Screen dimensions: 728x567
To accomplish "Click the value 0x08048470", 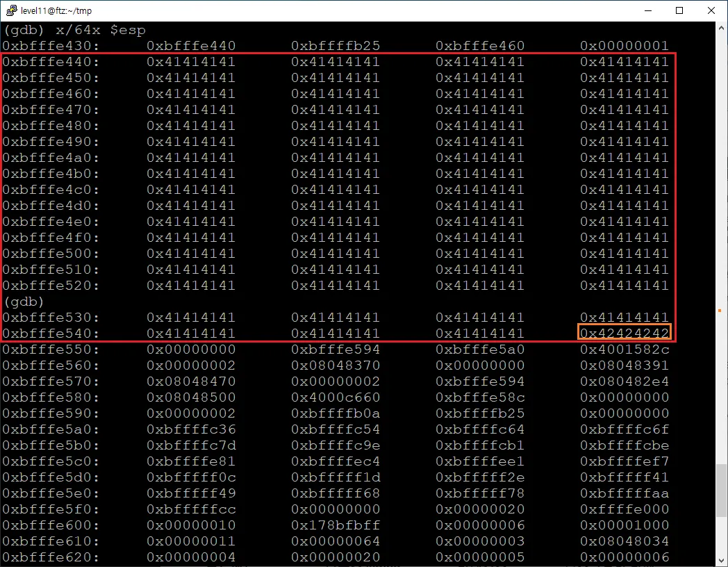I will pyautogui.click(x=191, y=381).
